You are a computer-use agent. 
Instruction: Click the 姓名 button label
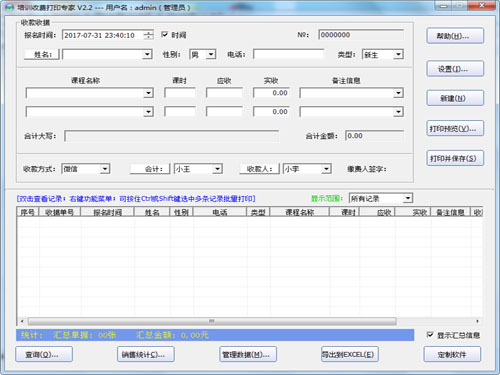[42, 54]
